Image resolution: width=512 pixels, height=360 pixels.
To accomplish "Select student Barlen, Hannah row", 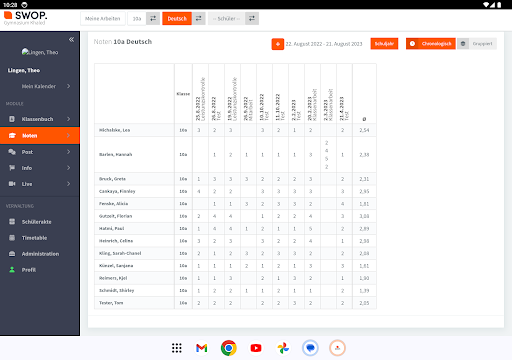I will click(x=235, y=155).
